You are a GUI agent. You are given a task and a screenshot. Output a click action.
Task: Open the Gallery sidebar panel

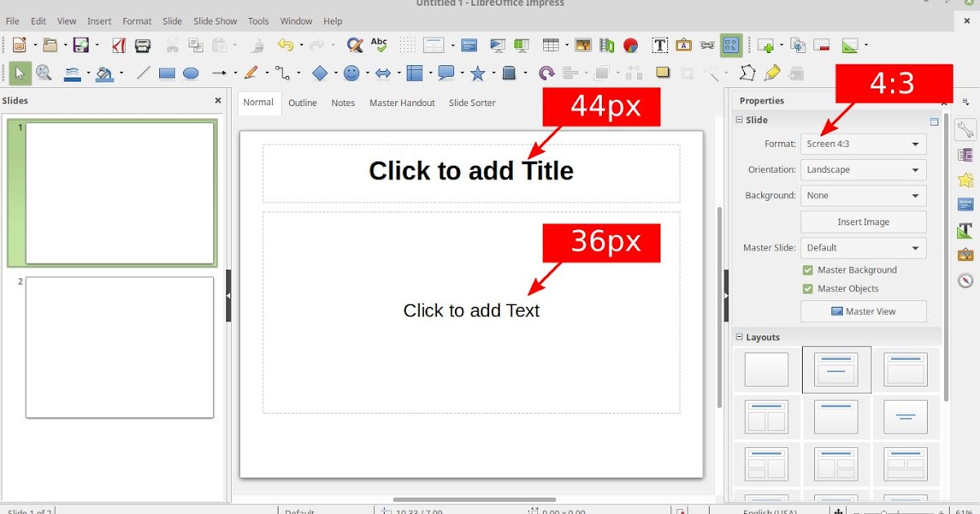click(964, 255)
